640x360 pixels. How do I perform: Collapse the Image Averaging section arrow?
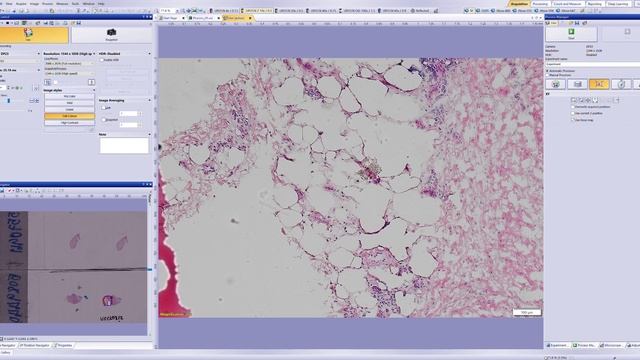(x=149, y=100)
